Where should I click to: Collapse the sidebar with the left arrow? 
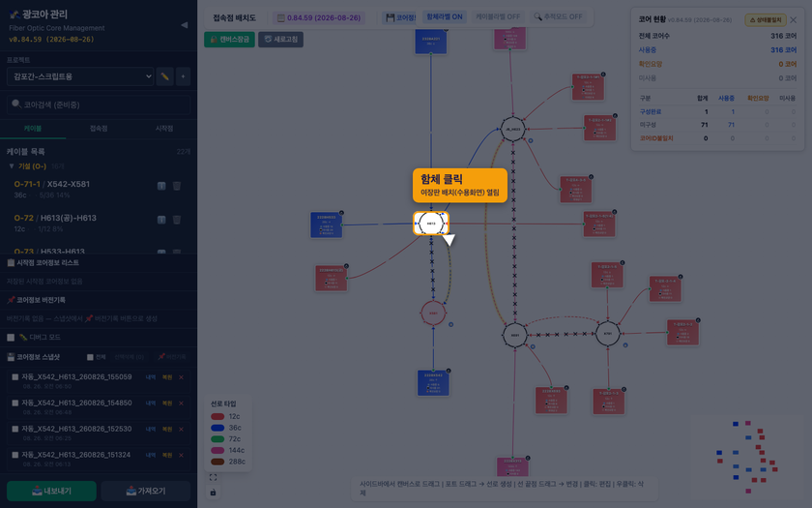point(184,25)
